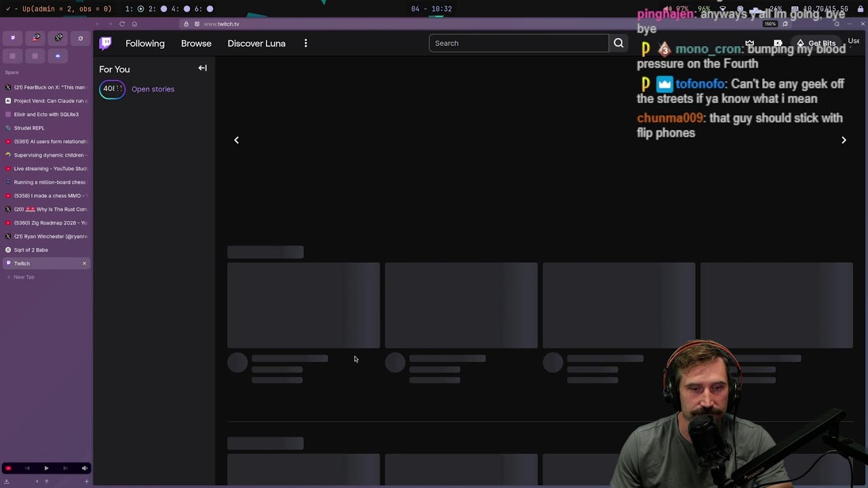Click the third pinned tab tile
The height and width of the screenshot is (488, 868).
58,38
